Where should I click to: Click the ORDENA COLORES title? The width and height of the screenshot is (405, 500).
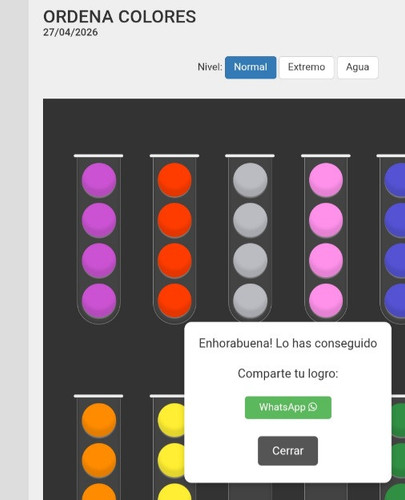[119, 17]
